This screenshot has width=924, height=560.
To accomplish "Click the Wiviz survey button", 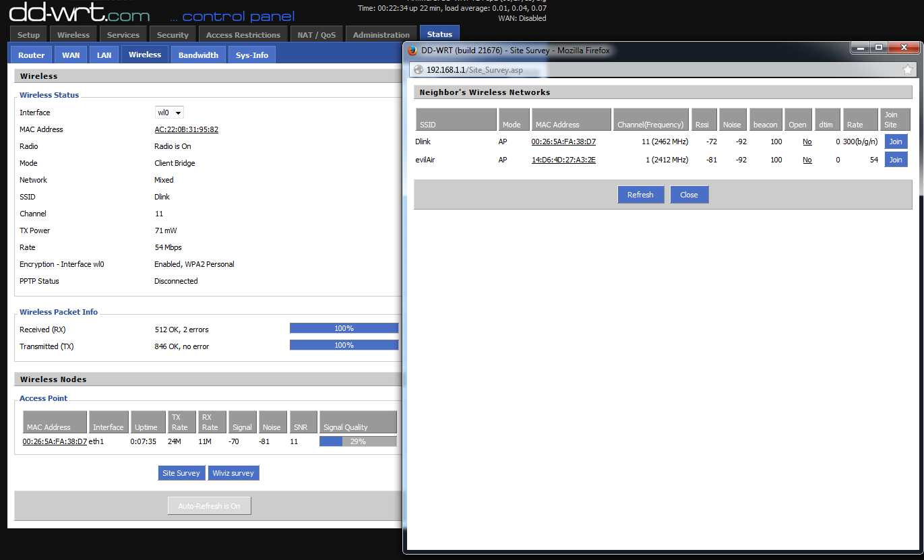I will (233, 473).
